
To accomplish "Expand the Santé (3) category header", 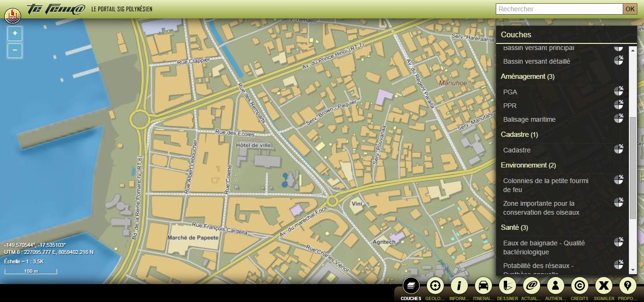I will (514, 227).
